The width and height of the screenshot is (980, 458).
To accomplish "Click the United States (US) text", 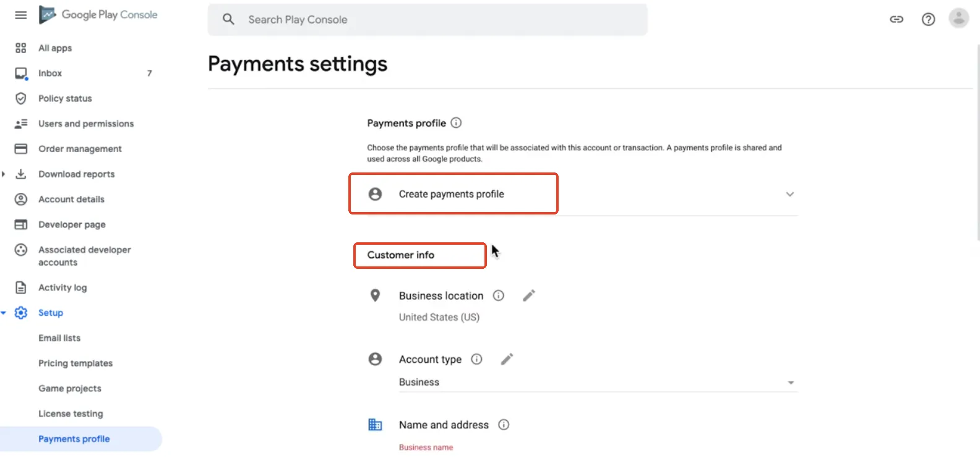I will coord(439,317).
